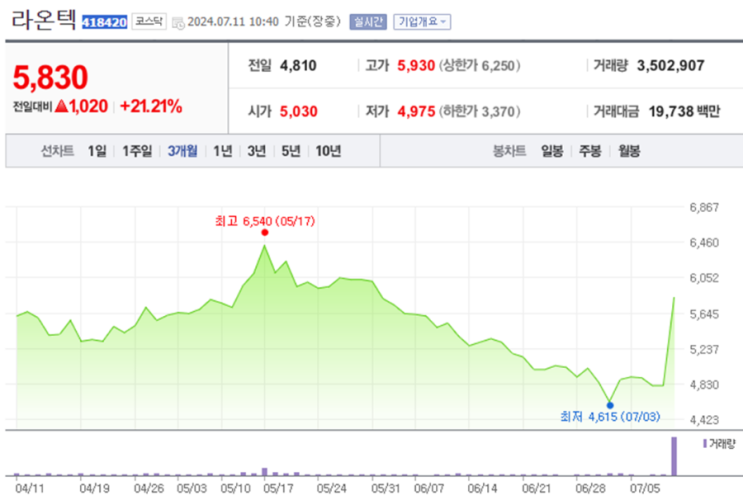
Task: Click the 거래대금 value 19,738 백만
Action: [x=684, y=111]
